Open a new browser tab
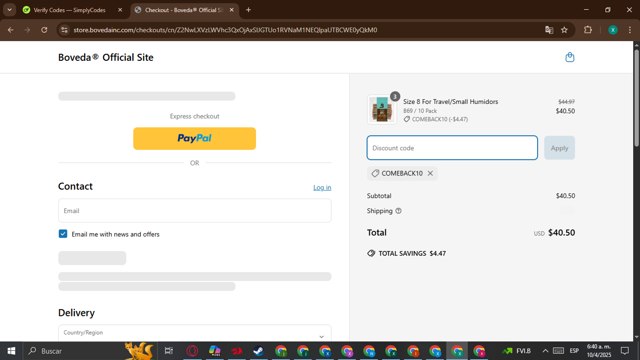 pyautogui.click(x=248, y=10)
